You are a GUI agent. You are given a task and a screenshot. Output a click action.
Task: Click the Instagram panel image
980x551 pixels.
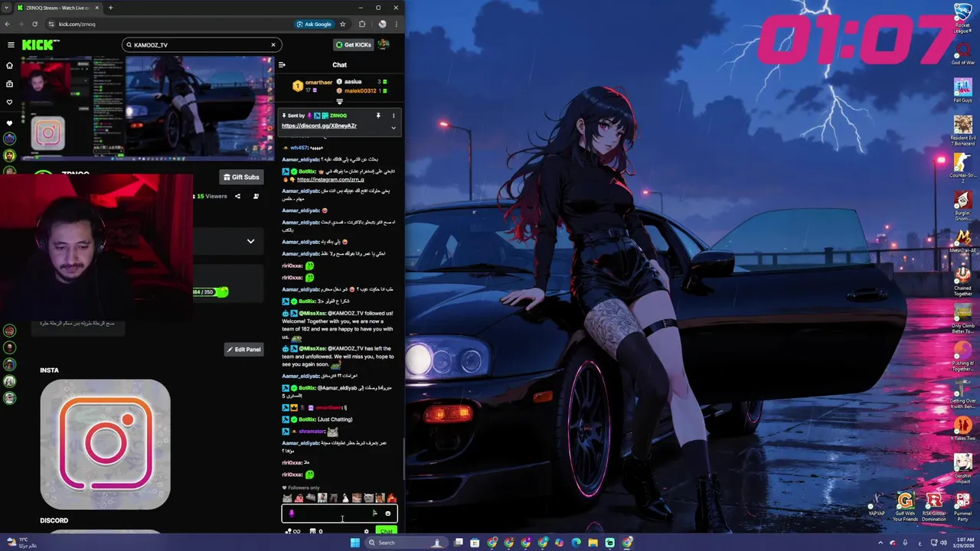105,444
